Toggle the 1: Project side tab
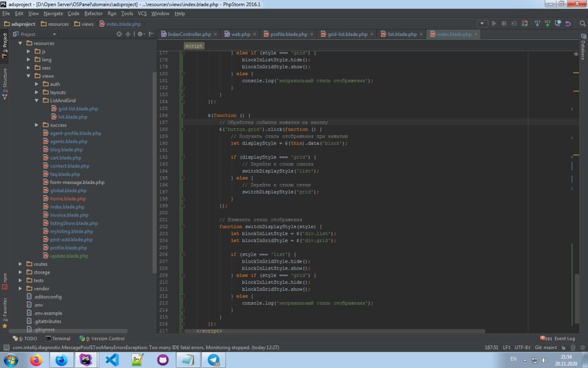The image size is (588, 368). (x=5, y=46)
